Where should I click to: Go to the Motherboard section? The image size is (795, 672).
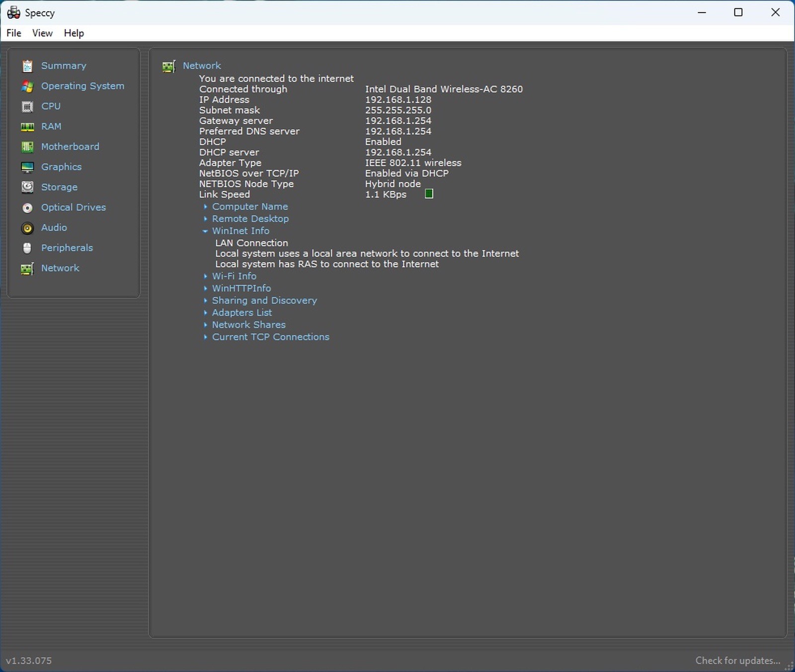pyautogui.click(x=70, y=147)
